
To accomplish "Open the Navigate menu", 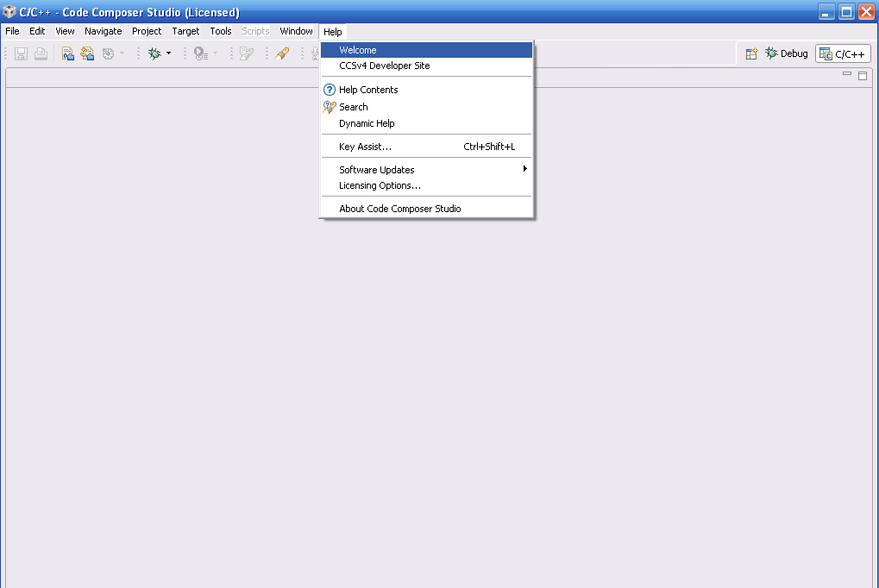I will pyautogui.click(x=104, y=31).
